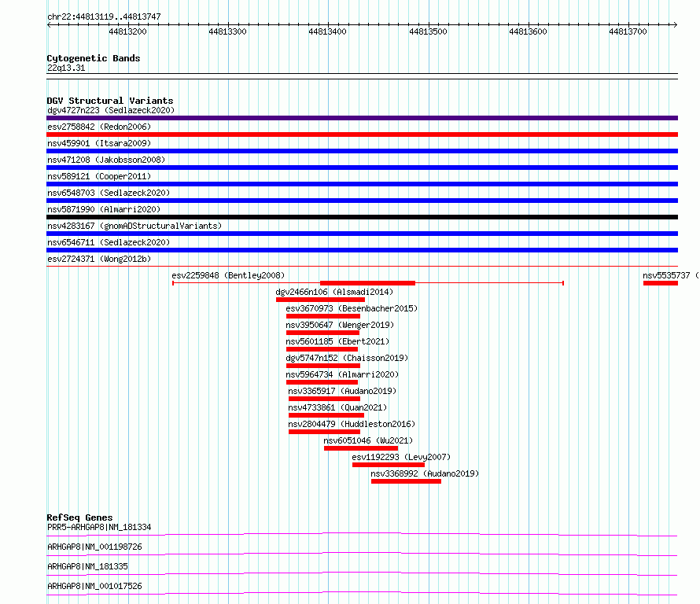
Task: Click ruler position 44813500
Action: 428,31
